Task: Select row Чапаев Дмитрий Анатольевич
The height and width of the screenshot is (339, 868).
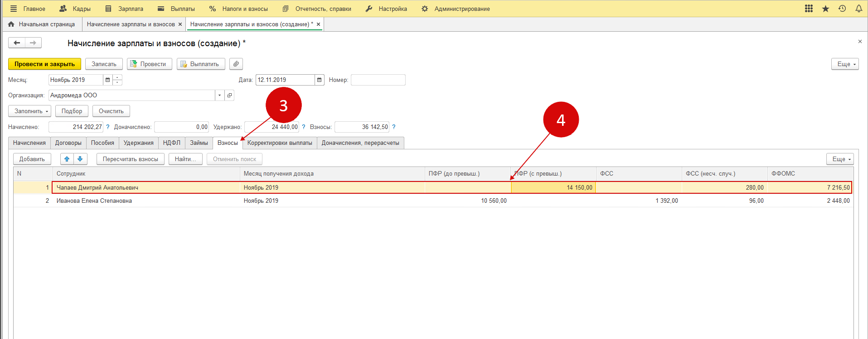Action: (433, 187)
